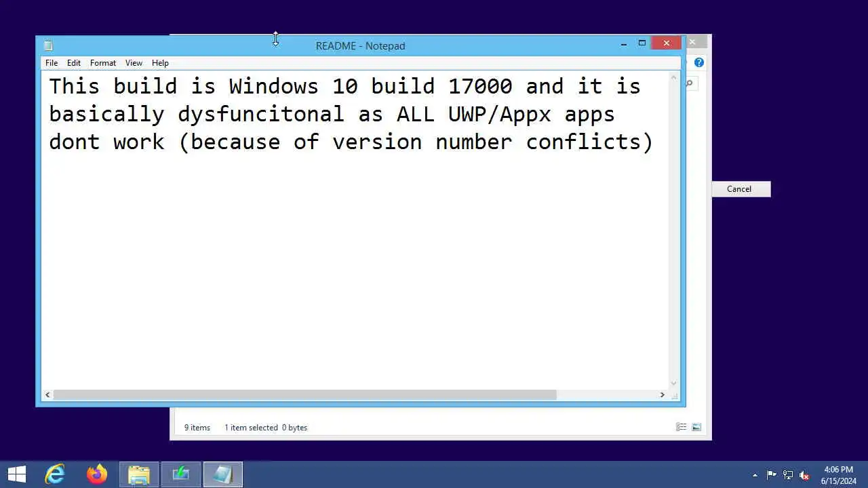Show hidden system tray icons
This screenshot has width=868, height=488.
[755, 475]
